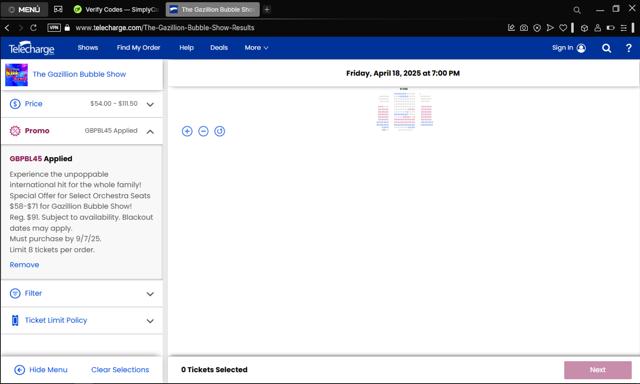This screenshot has width=640, height=384.
Task: Click "$54.00 - $111.50" price range text
Action: pos(114,104)
